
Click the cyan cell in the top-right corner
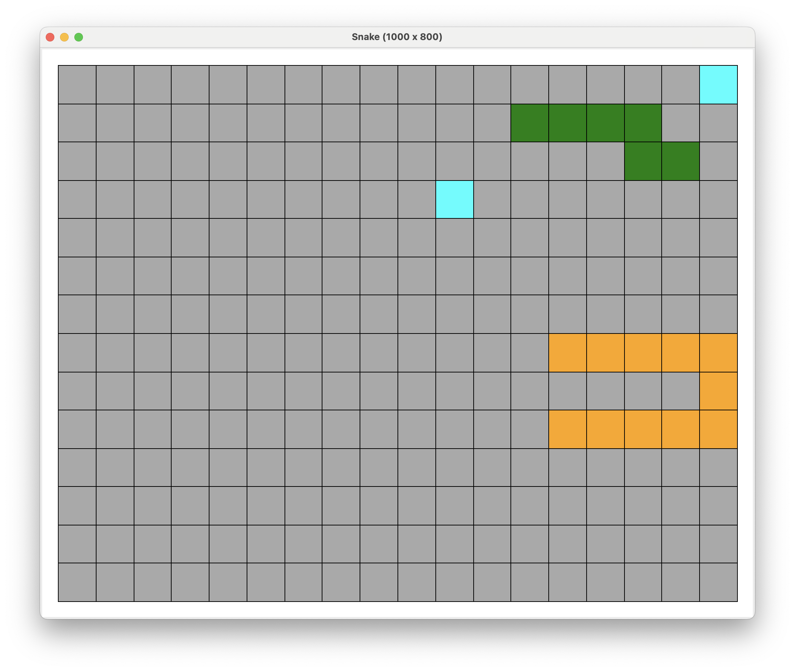tap(719, 85)
